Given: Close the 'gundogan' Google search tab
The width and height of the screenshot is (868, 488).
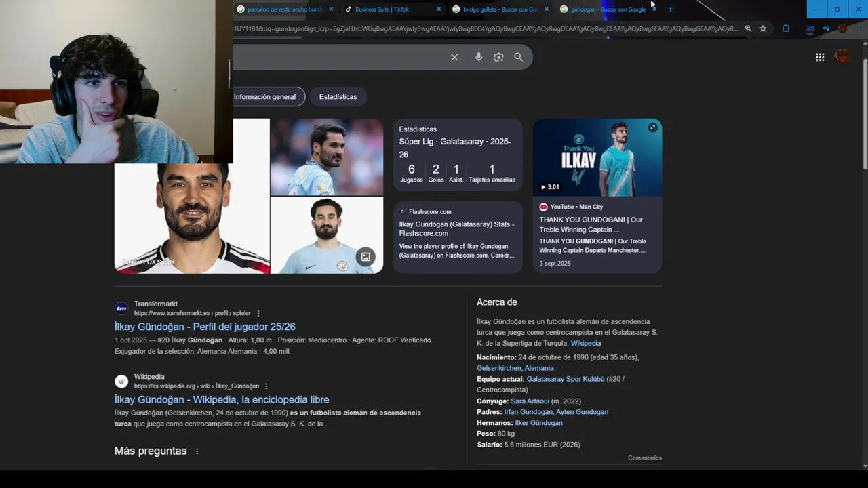Looking at the screenshot, I should click(654, 9).
